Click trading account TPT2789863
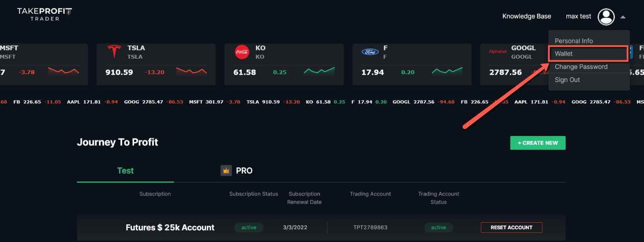This screenshot has height=242, width=644. pyautogui.click(x=371, y=227)
